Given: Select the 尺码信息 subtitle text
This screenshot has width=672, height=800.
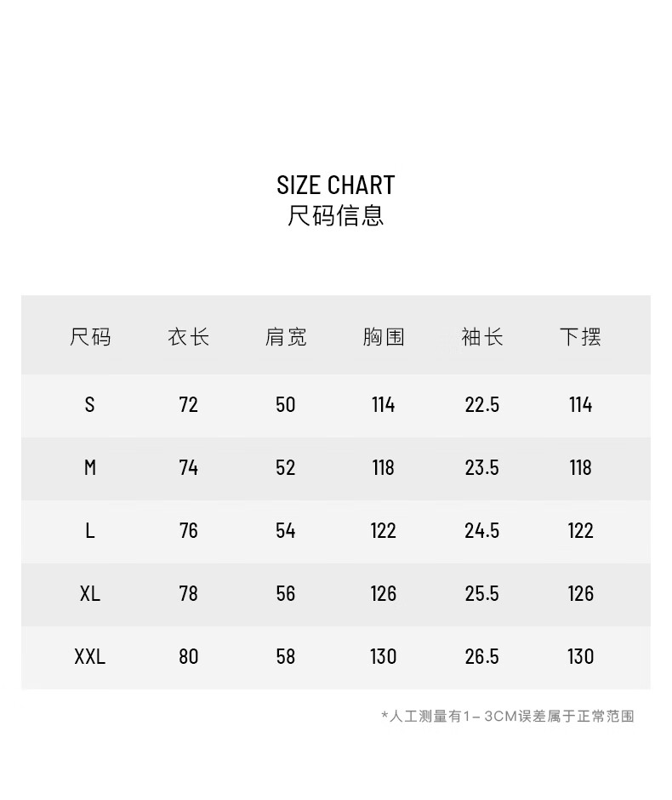Looking at the screenshot, I should (335, 215).
